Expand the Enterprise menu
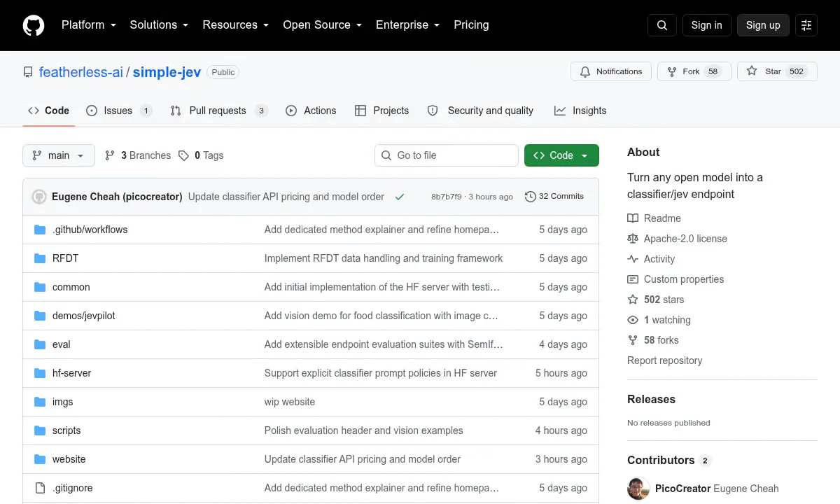Image resolution: width=840 pixels, height=504 pixels. (x=407, y=25)
